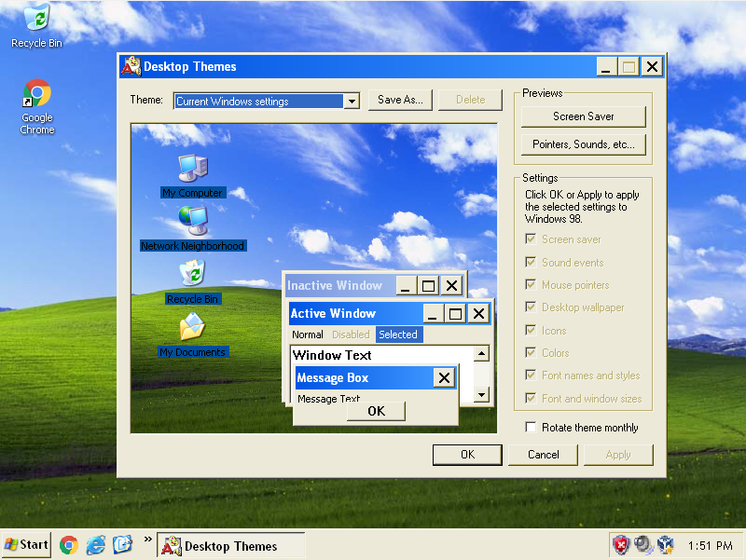Image resolution: width=746 pixels, height=560 pixels.
Task: Close the Desktop Themes dialog
Action: click(652, 66)
